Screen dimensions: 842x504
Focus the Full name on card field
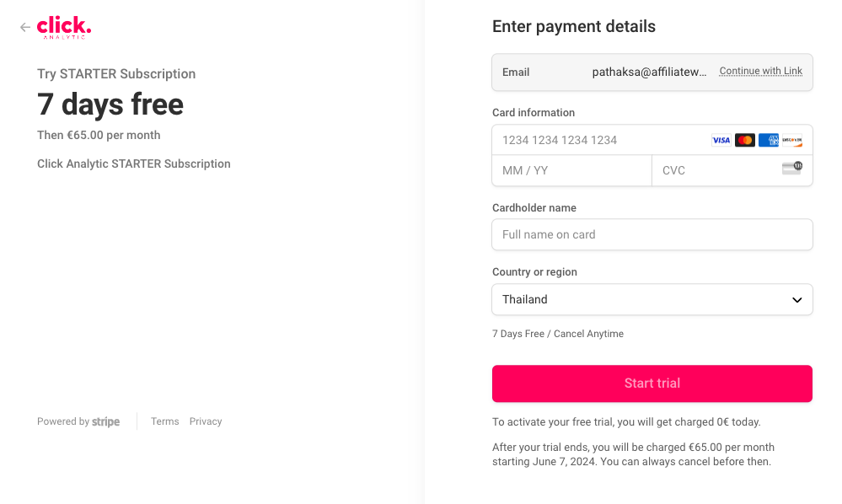coord(652,234)
